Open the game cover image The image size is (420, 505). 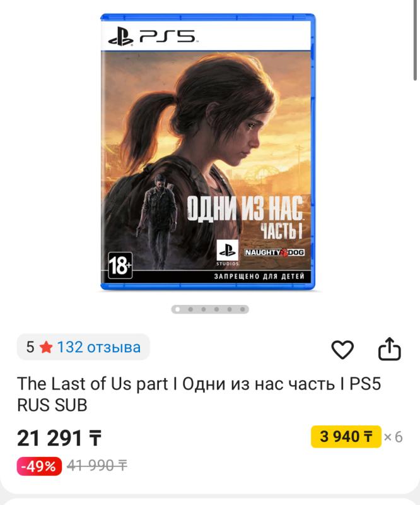[x=208, y=151]
